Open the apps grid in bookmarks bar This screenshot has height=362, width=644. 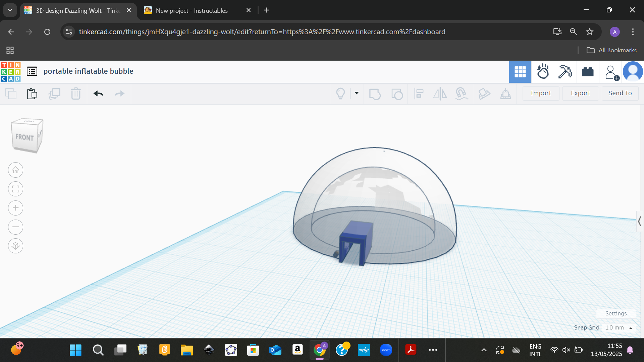click(10, 50)
